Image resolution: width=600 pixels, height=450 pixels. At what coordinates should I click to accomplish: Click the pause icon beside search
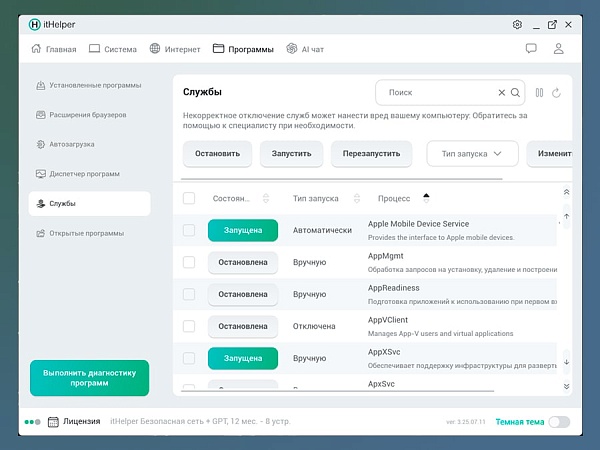click(539, 93)
